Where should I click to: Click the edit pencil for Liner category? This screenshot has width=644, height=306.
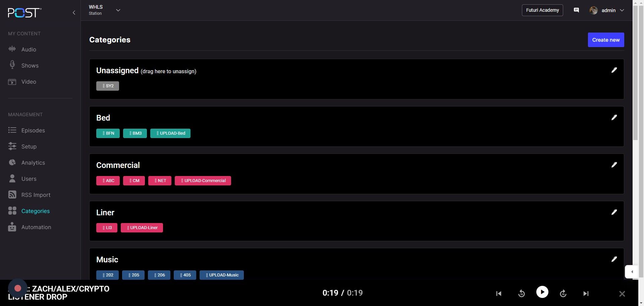click(x=614, y=212)
